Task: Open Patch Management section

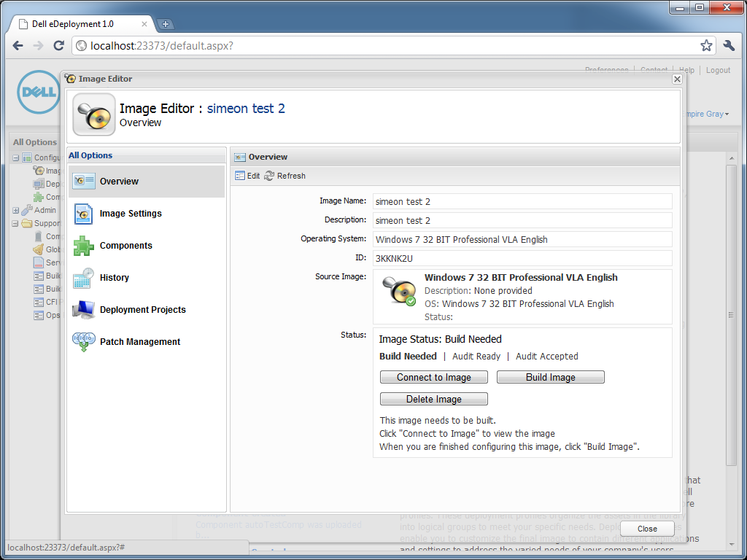Action: [x=147, y=342]
